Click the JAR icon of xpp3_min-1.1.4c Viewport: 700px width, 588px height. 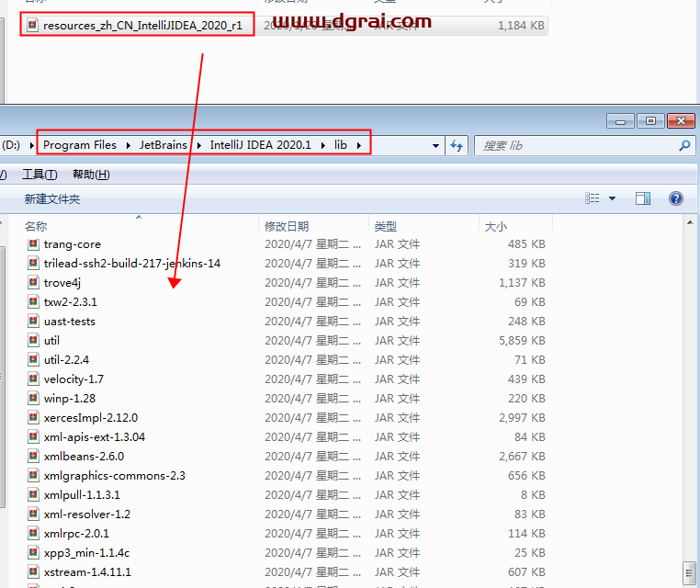[x=33, y=552]
